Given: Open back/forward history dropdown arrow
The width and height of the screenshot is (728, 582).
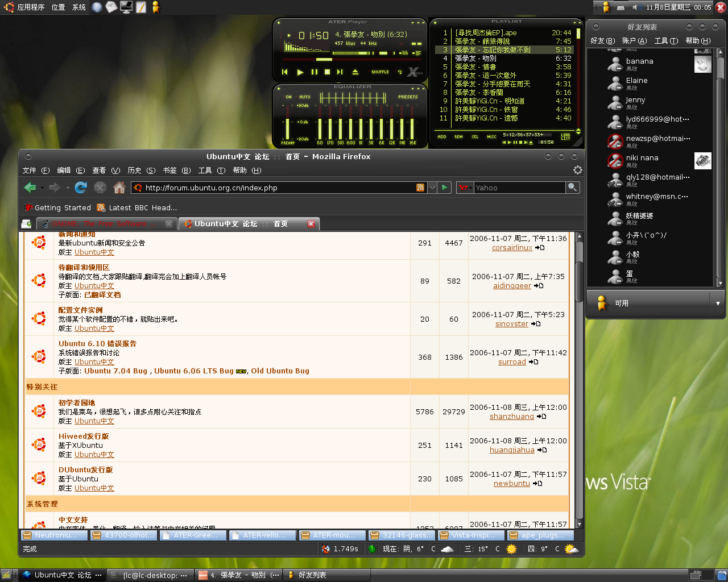Looking at the screenshot, I should click(67, 188).
